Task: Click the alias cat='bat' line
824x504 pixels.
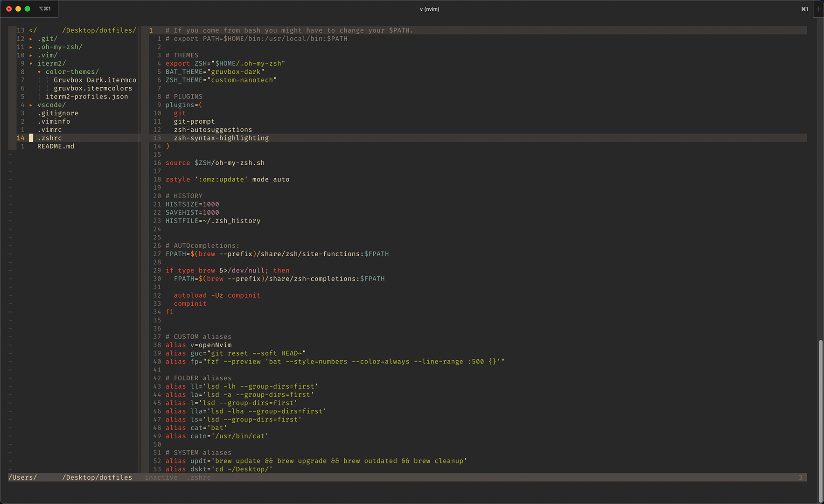Action: (x=196, y=428)
